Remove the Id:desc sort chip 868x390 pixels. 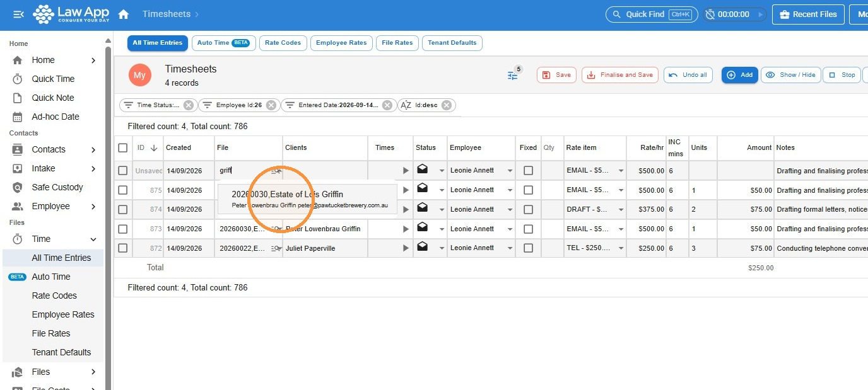tap(446, 105)
